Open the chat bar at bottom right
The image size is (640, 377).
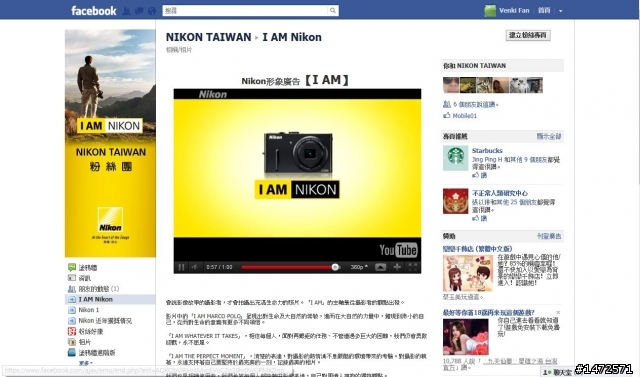pos(558,372)
